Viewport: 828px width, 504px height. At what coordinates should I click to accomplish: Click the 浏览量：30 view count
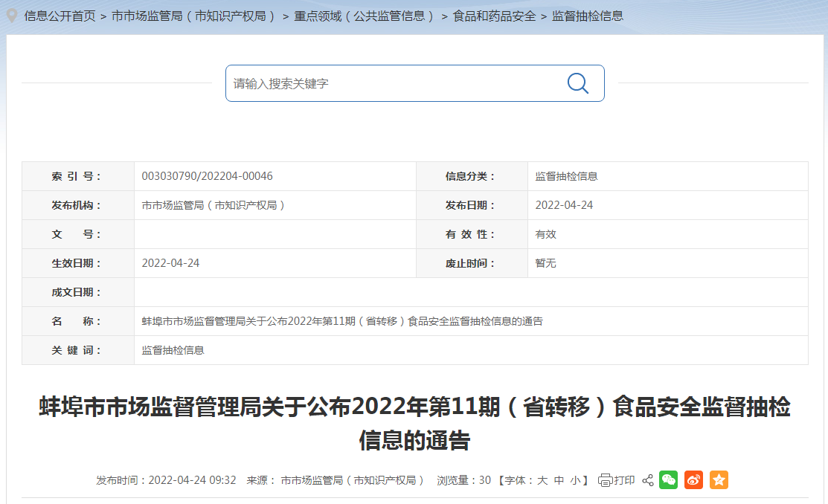coord(463,480)
